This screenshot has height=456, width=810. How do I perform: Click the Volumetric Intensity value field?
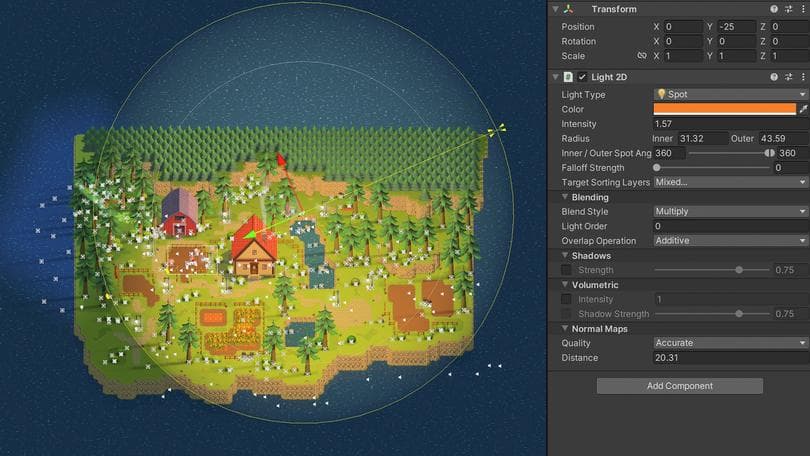click(730, 299)
